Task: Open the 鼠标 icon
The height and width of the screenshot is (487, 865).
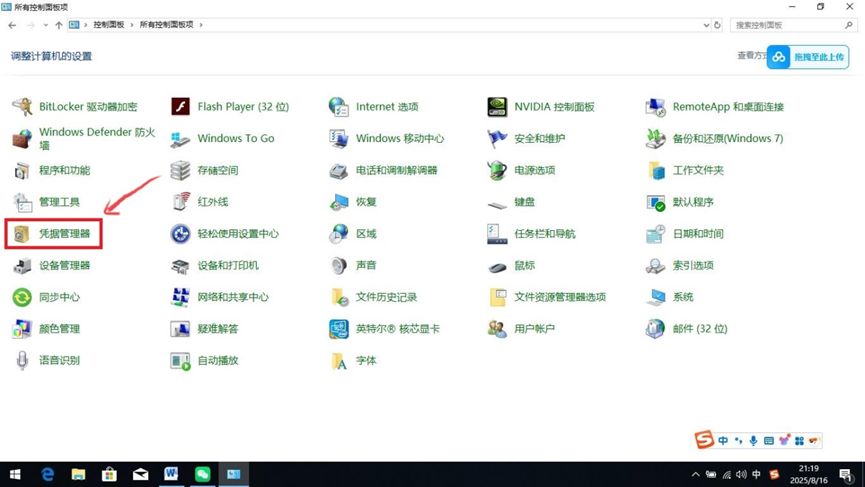Action: 497,267
